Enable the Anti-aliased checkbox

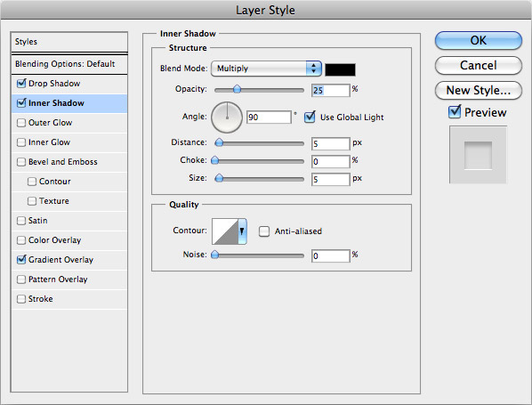click(264, 231)
